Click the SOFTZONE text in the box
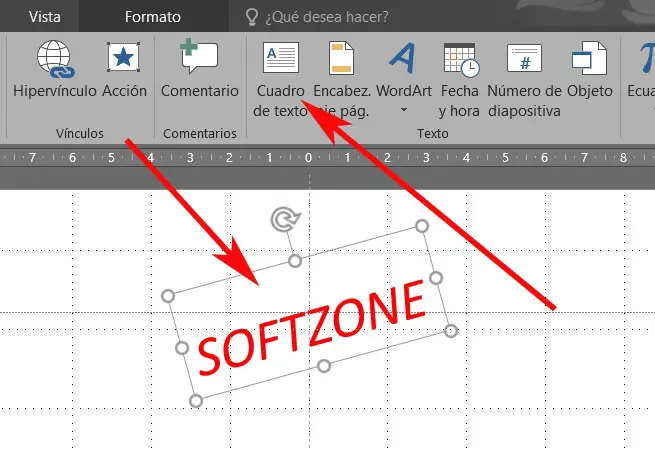 click(311, 328)
